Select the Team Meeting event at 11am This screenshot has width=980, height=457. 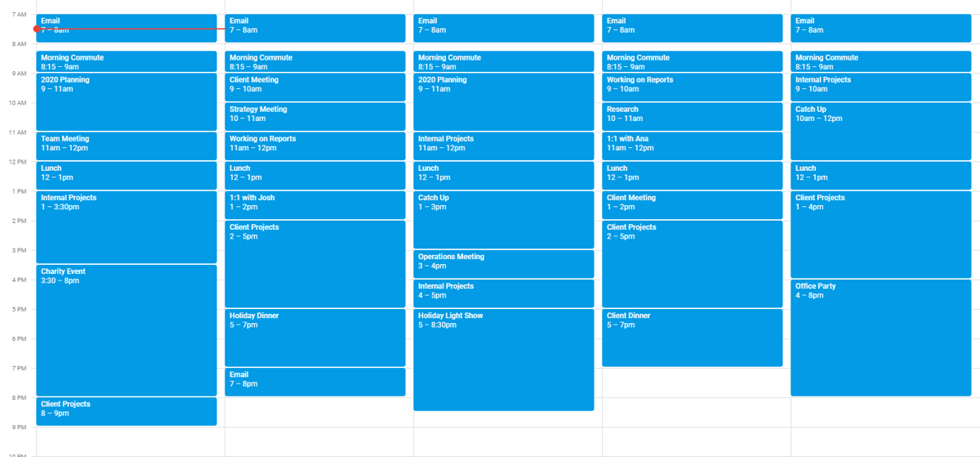click(x=127, y=146)
